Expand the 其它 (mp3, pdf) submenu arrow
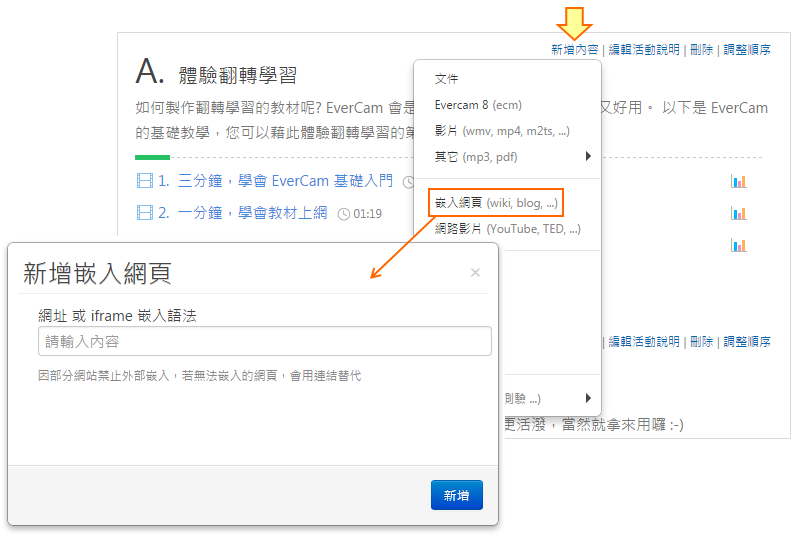 pyautogui.click(x=588, y=156)
